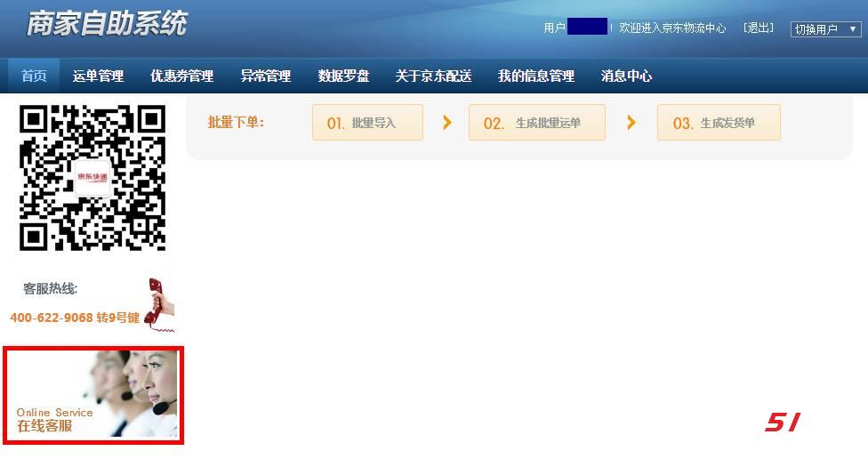Open the 我的信息管理 menu
Image resolution: width=868 pixels, height=459 pixels.
pos(536,76)
